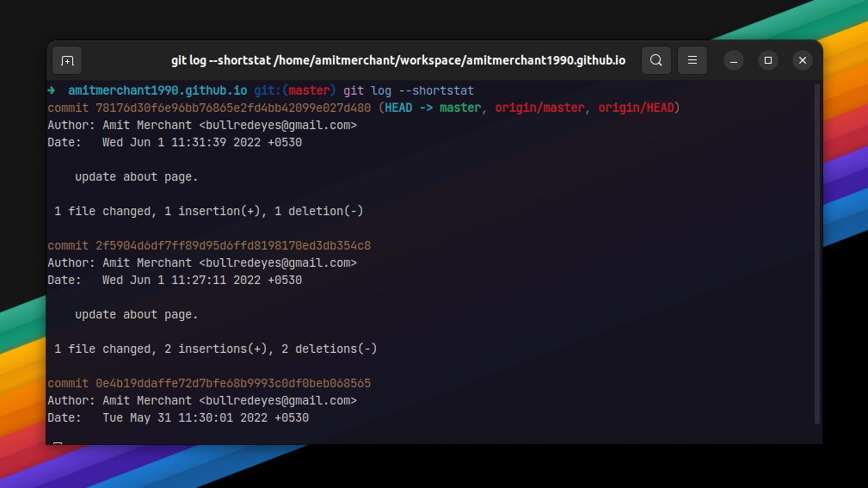The image size is (868, 488).
Task: Click Author line of commit 2f5904d6
Action: point(202,263)
